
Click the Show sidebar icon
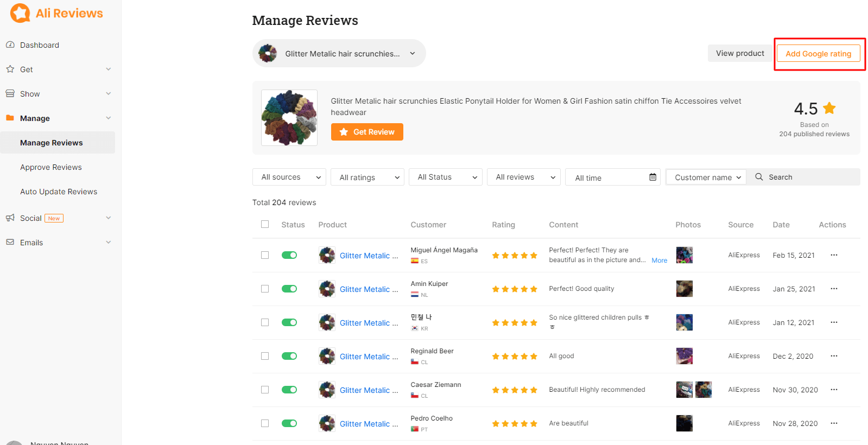(10, 93)
